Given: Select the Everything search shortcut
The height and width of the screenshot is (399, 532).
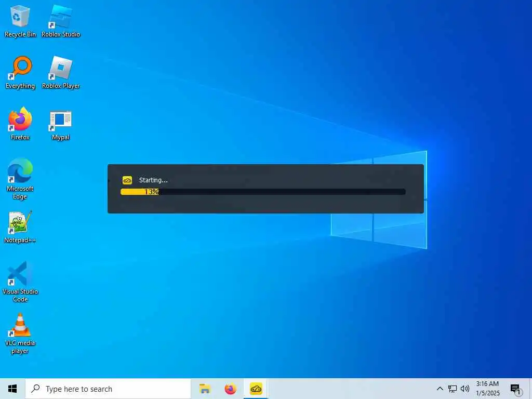Looking at the screenshot, I should 20,73.
